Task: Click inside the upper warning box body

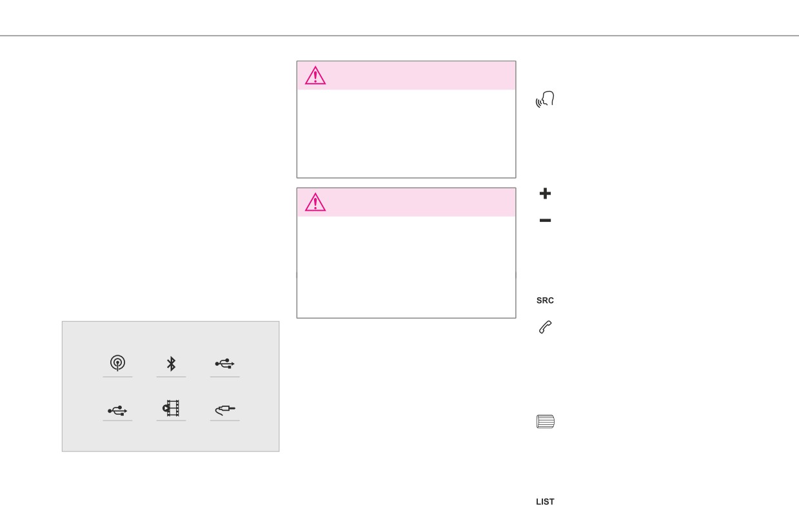Action: tap(406, 133)
